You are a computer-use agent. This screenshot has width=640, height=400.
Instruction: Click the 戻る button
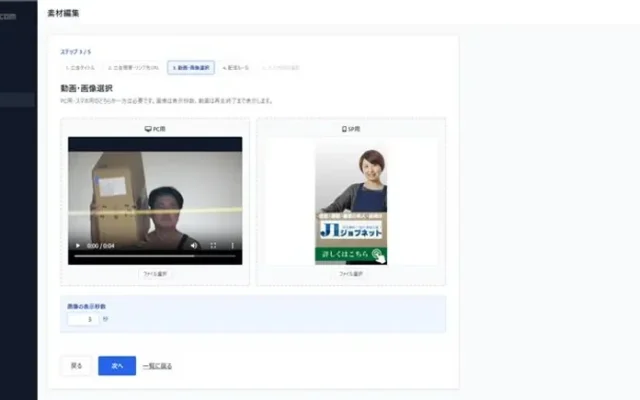(76, 366)
